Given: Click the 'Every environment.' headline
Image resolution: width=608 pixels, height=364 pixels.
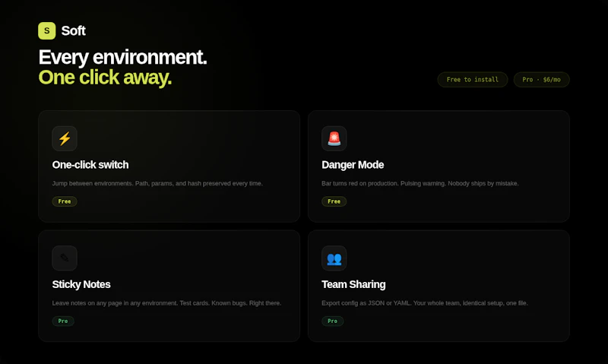Looking at the screenshot, I should (122, 57).
